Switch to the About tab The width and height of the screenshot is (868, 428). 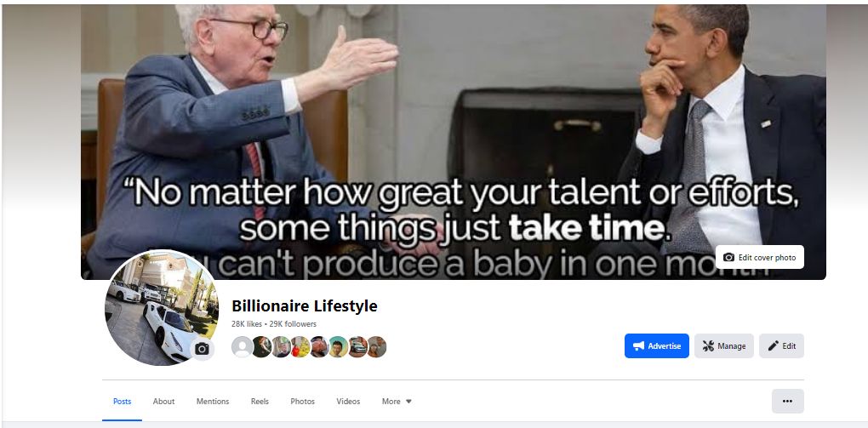tap(164, 402)
